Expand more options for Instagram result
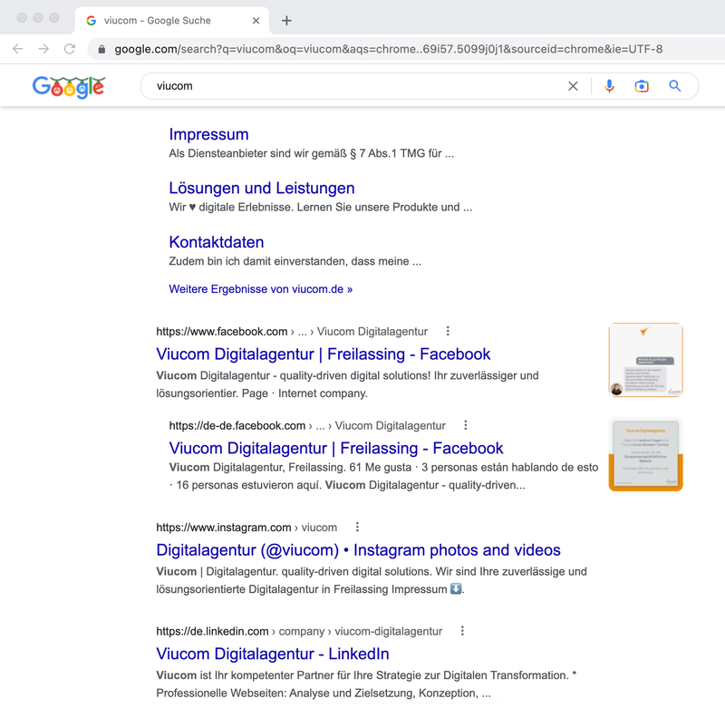725x728 pixels. [x=357, y=527]
